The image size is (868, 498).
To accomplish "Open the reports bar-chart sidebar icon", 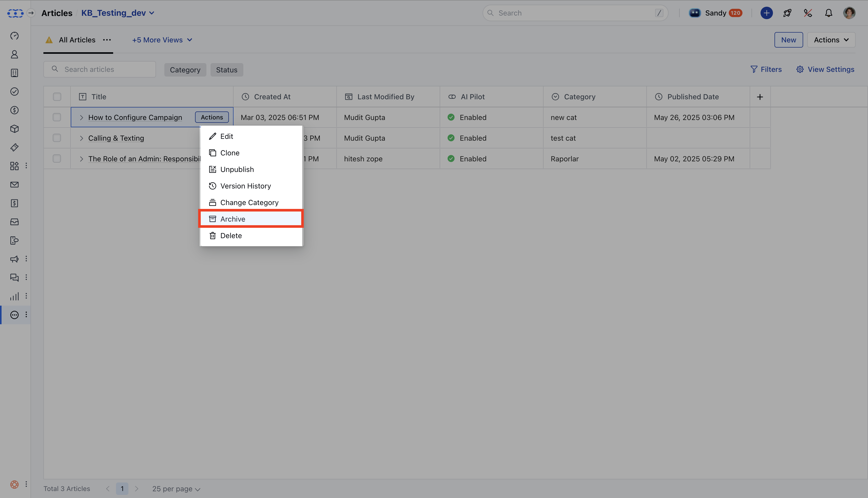I will point(14,296).
